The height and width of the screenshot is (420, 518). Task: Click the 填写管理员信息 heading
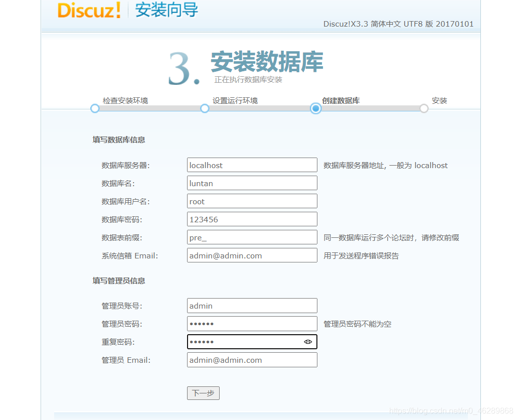[119, 281]
